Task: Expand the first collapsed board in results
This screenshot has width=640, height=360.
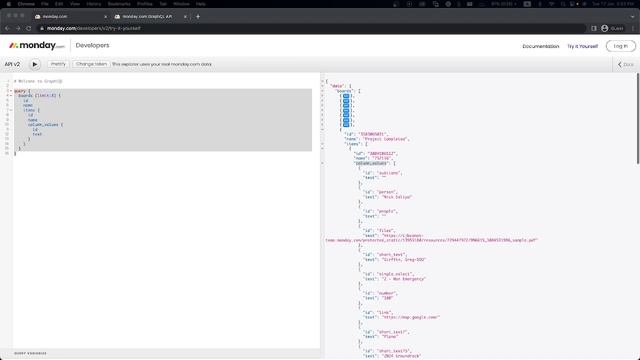Action: click(346, 96)
